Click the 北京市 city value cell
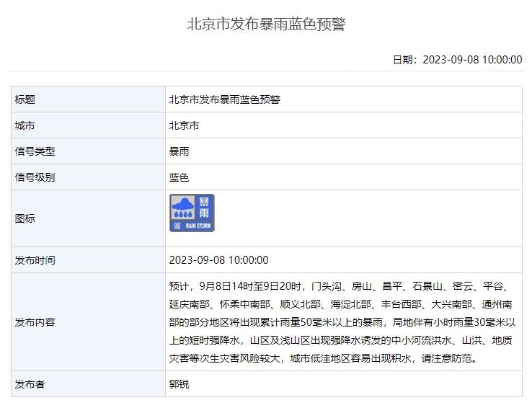Screen dimensions: 532x413 click(x=184, y=125)
